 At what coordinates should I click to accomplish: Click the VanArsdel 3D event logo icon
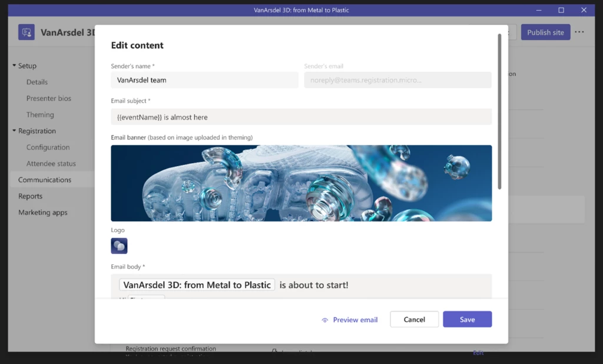26,32
